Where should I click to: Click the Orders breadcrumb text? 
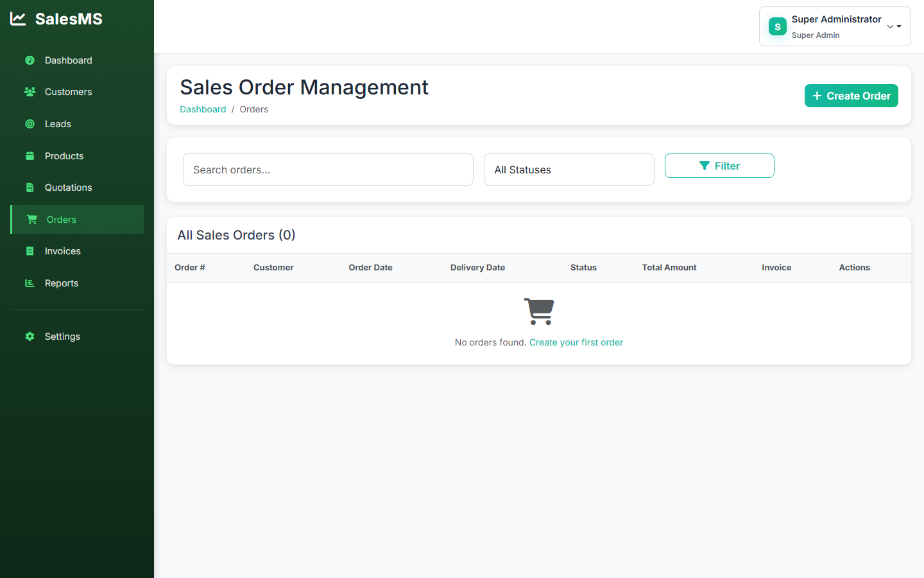pyautogui.click(x=254, y=109)
